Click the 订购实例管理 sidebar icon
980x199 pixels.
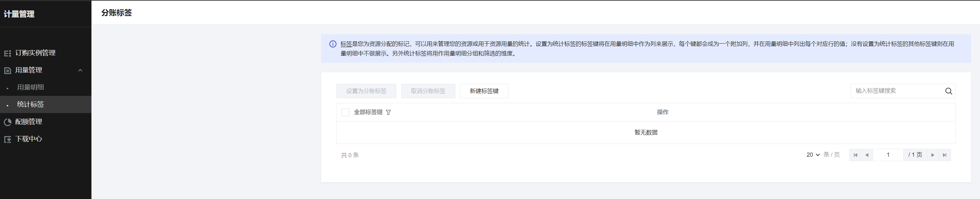[x=7, y=53]
